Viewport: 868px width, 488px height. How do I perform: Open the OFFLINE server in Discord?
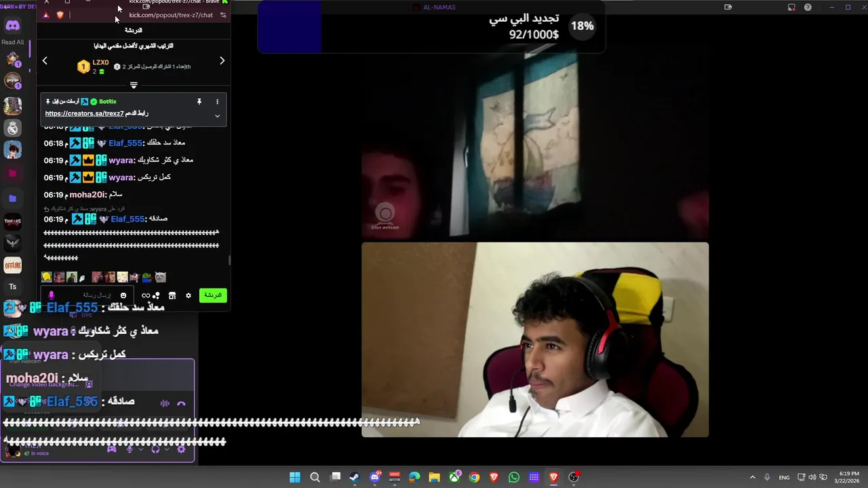[x=12, y=266]
